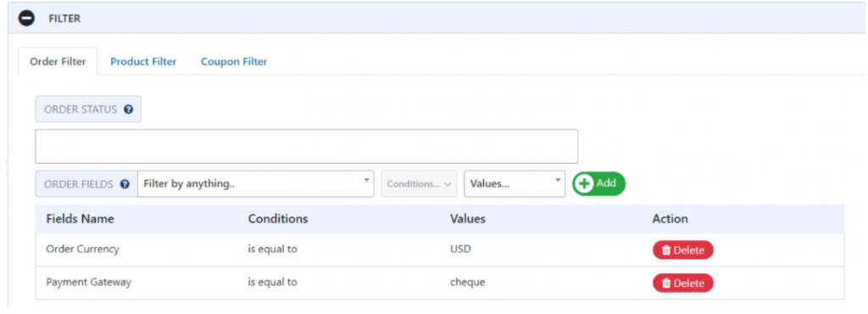The image size is (868, 314).
Task: Click the Fields Name column header
Action: coord(80,219)
